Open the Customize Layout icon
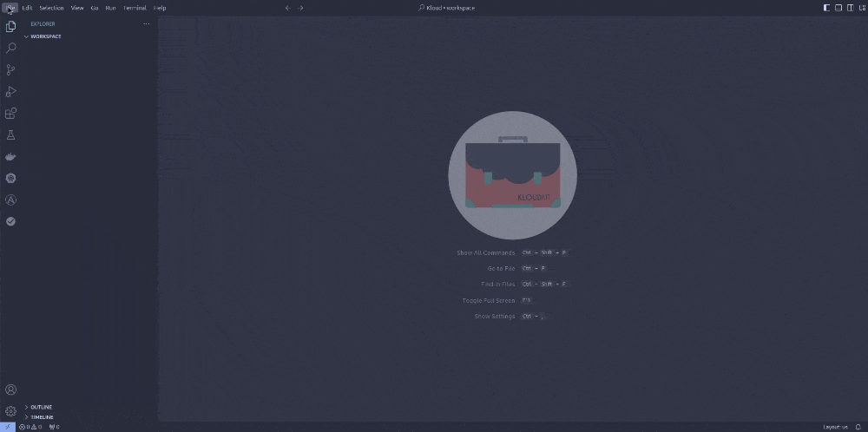Screen dimensions: 868x432 pos(862,8)
